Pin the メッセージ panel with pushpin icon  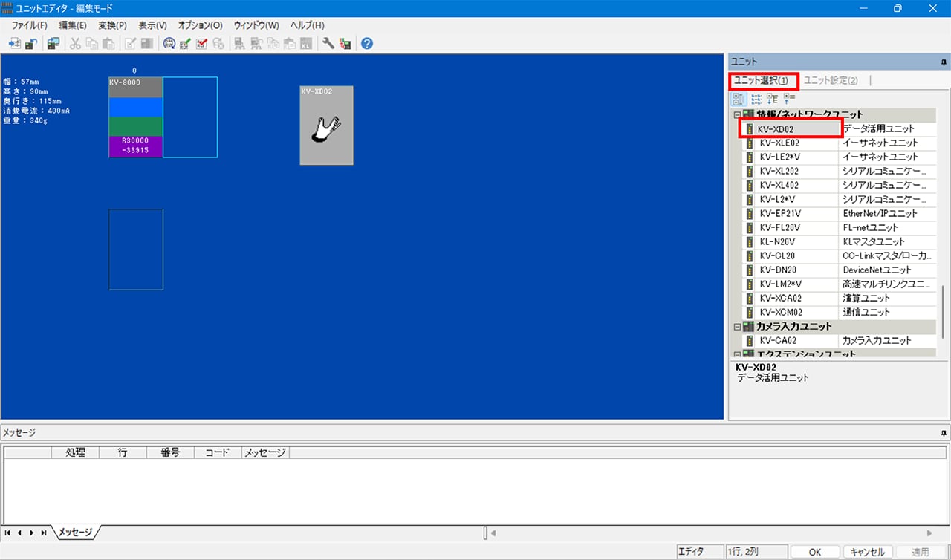point(944,432)
